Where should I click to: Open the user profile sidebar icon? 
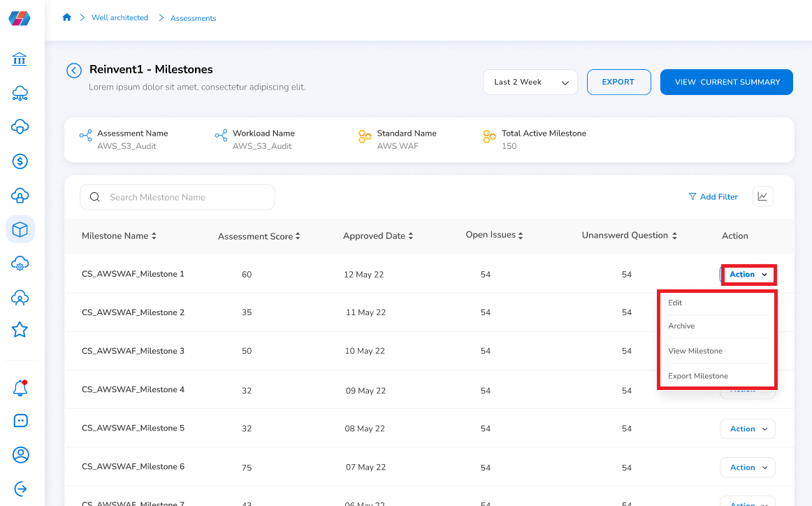(x=20, y=455)
